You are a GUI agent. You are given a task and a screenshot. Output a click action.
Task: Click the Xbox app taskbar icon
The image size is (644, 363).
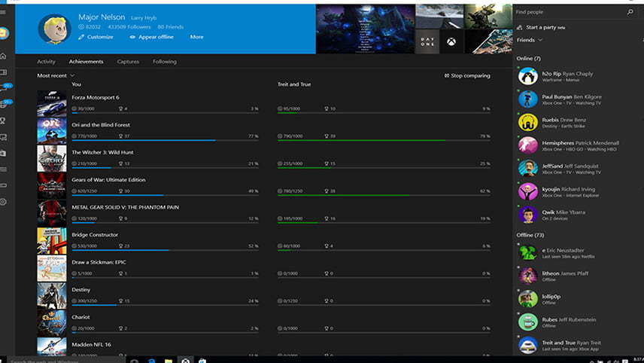(186, 360)
